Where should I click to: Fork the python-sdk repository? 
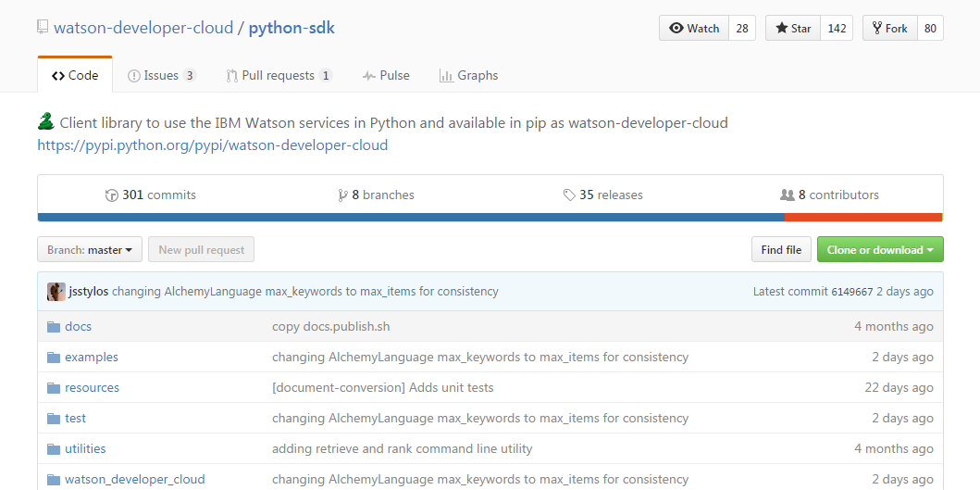pyautogui.click(x=890, y=28)
